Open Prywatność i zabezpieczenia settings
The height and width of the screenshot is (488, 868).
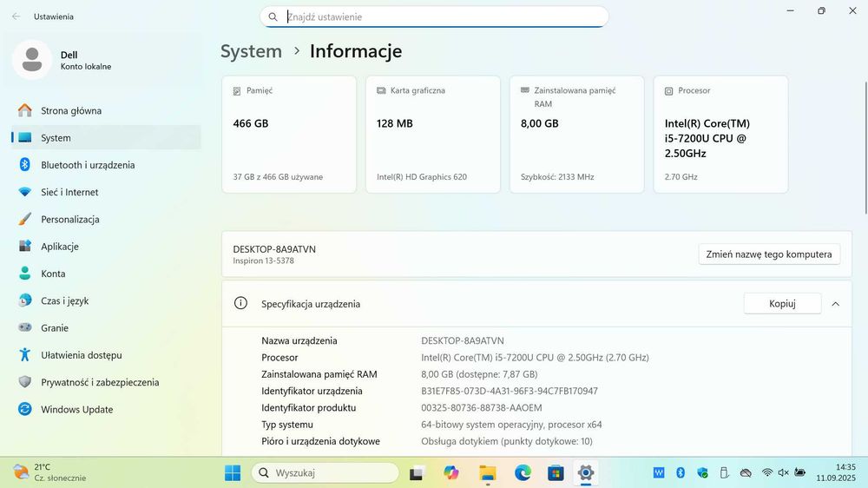pyautogui.click(x=106, y=382)
